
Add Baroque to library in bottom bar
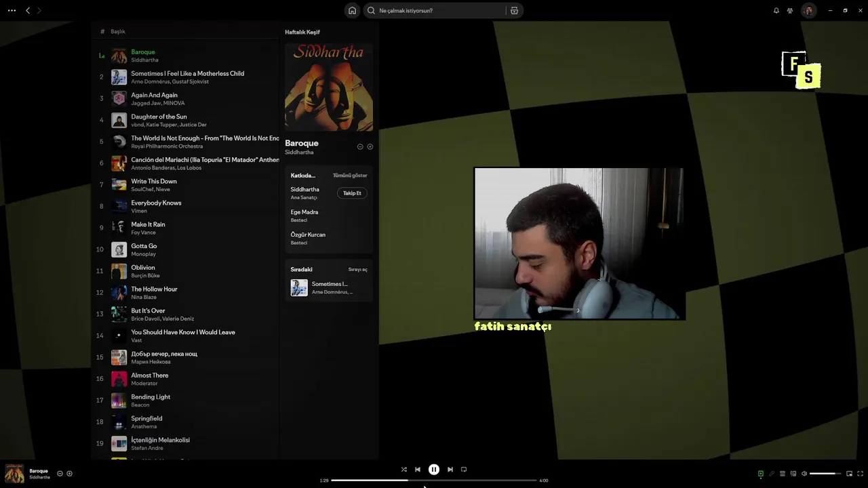coord(69,474)
